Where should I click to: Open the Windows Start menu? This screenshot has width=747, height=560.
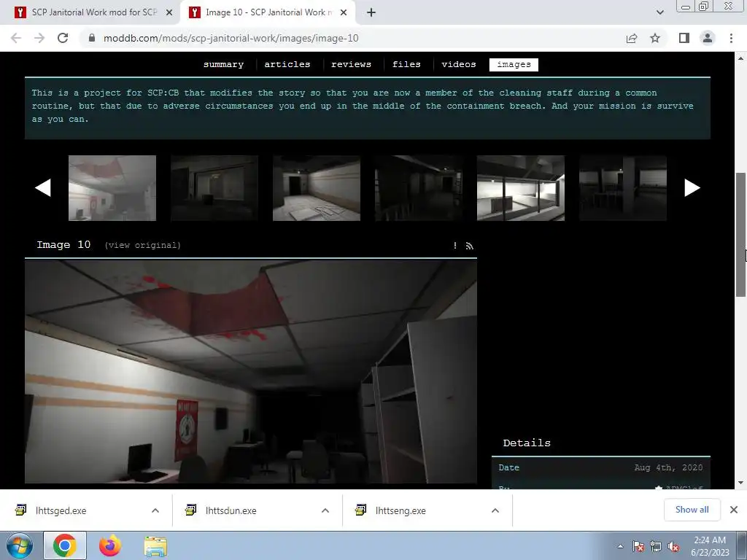coord(20,545)
